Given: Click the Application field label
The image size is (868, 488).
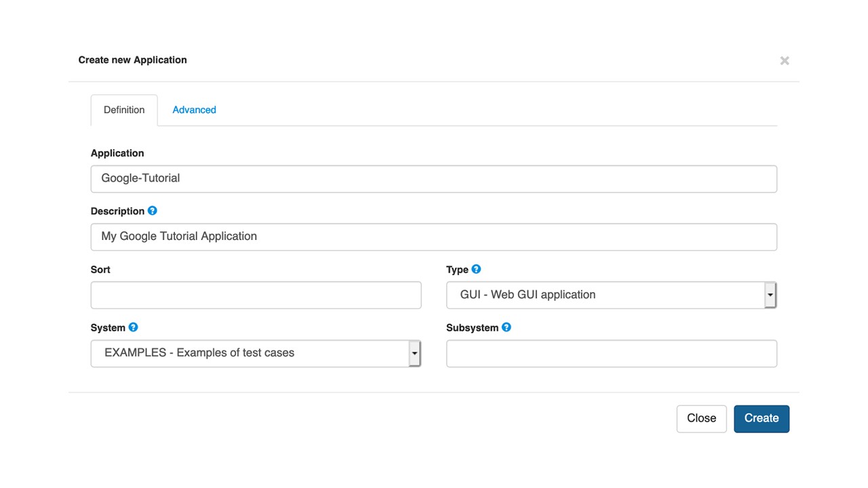Looking at the screenshot, I should click(117, 153).
